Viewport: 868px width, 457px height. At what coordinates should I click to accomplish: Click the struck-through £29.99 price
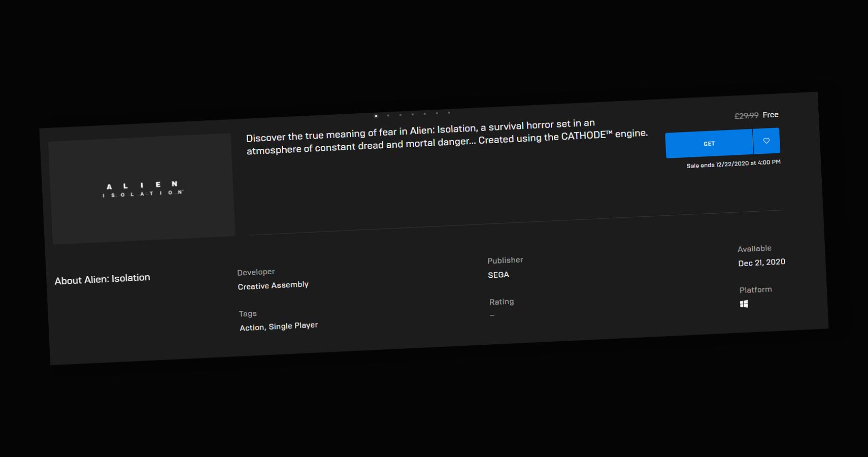(x=746, y=116)
